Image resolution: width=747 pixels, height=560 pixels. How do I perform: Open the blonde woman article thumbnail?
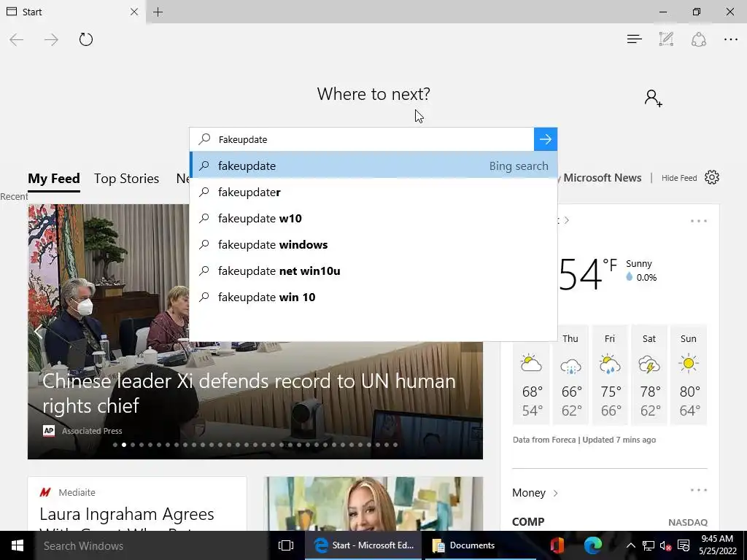click(x=373, y=503)
